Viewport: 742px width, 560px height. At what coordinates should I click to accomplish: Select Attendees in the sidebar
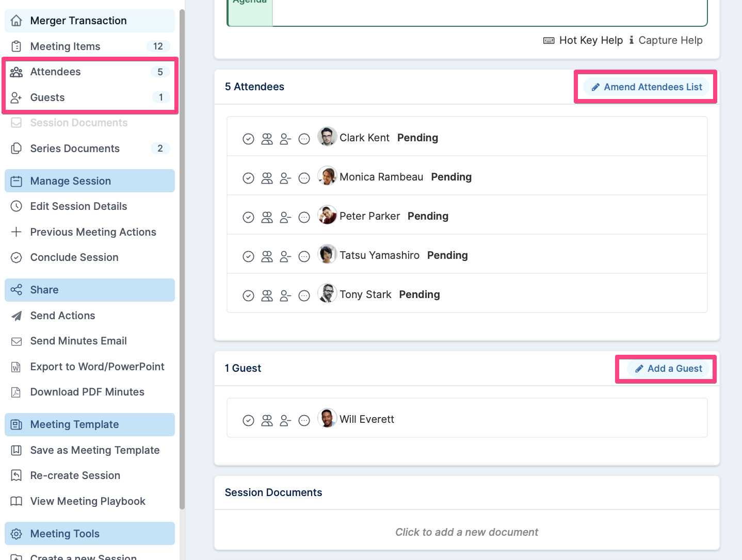90,72
